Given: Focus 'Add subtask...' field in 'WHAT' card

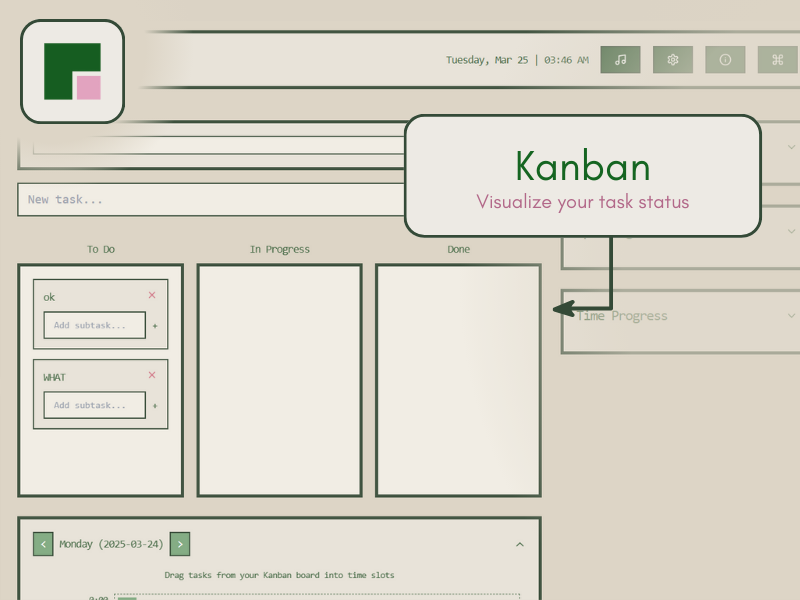Looking at the screenshot, I should pos(94,405).
